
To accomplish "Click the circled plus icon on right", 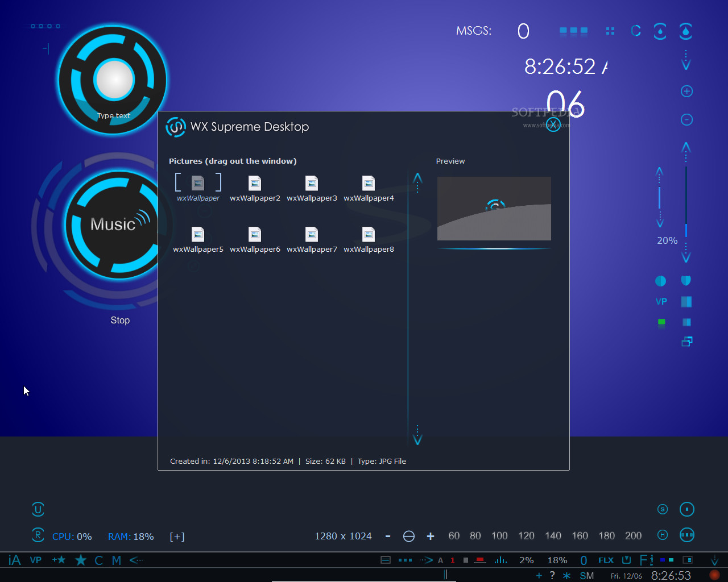I will 686,91.
